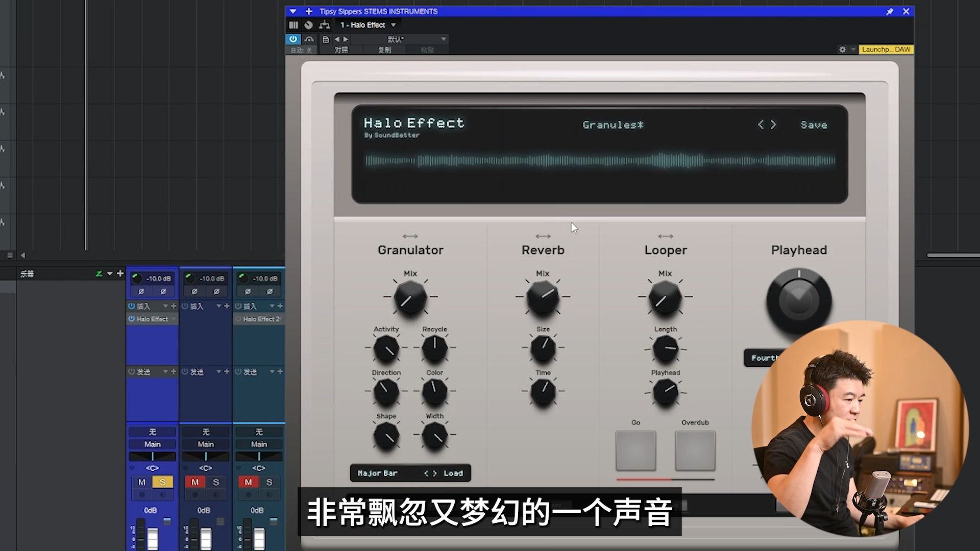Click the Go pad in Looper
The image size is (980, 551).
pyautogui.click(x=635, y=450)
